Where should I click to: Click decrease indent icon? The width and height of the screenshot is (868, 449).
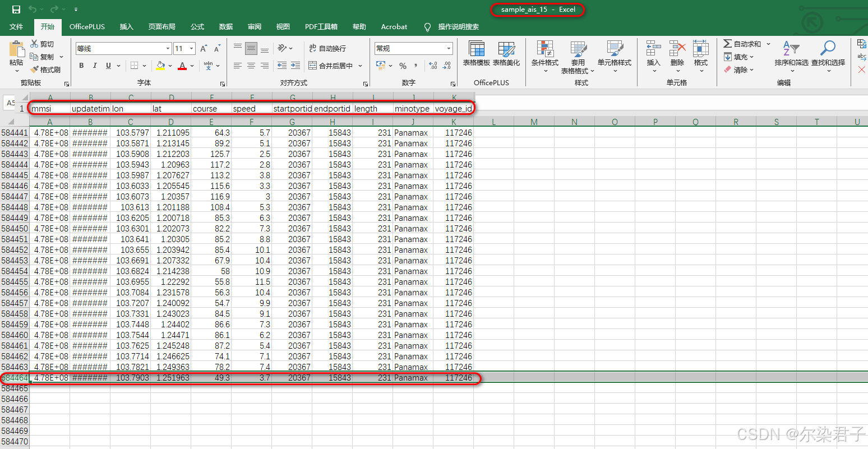(282, 66)
